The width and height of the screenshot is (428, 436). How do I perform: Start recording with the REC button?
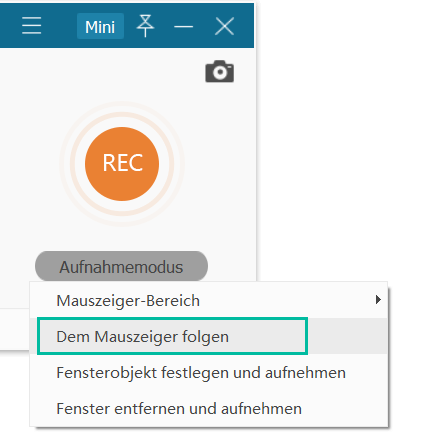(x=122, y=164)
